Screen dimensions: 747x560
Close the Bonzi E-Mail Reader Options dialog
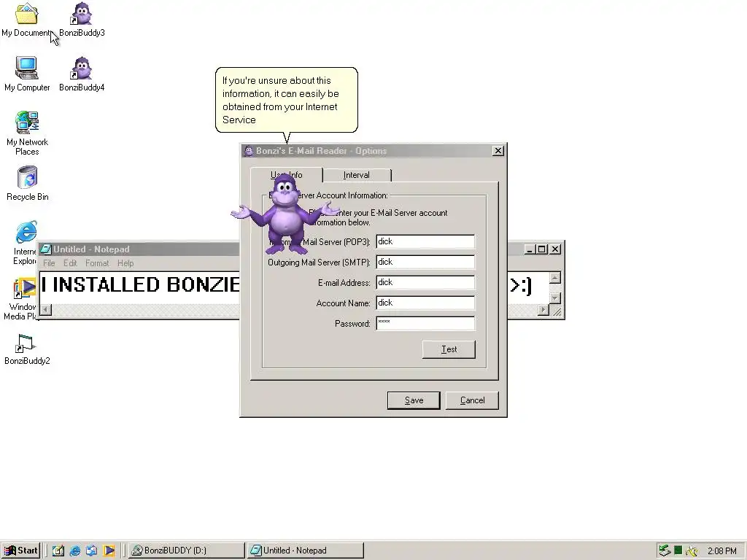pos(498,151)
